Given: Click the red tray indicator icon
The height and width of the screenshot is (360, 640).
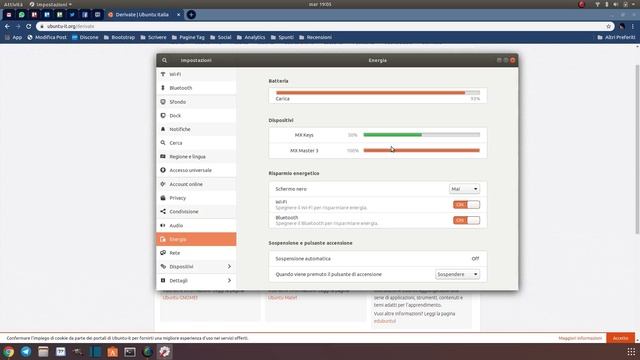Looking at the screenshot, I should [582, 4].
